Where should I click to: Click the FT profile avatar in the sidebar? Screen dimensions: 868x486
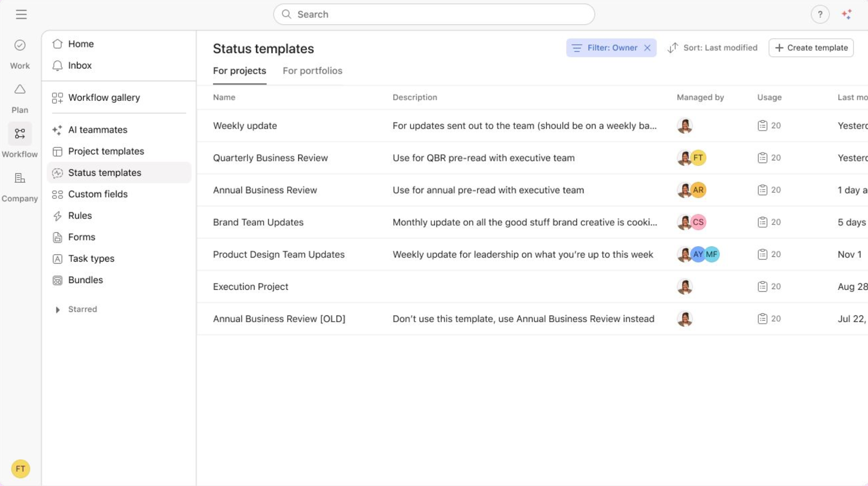tap(21, 469)
